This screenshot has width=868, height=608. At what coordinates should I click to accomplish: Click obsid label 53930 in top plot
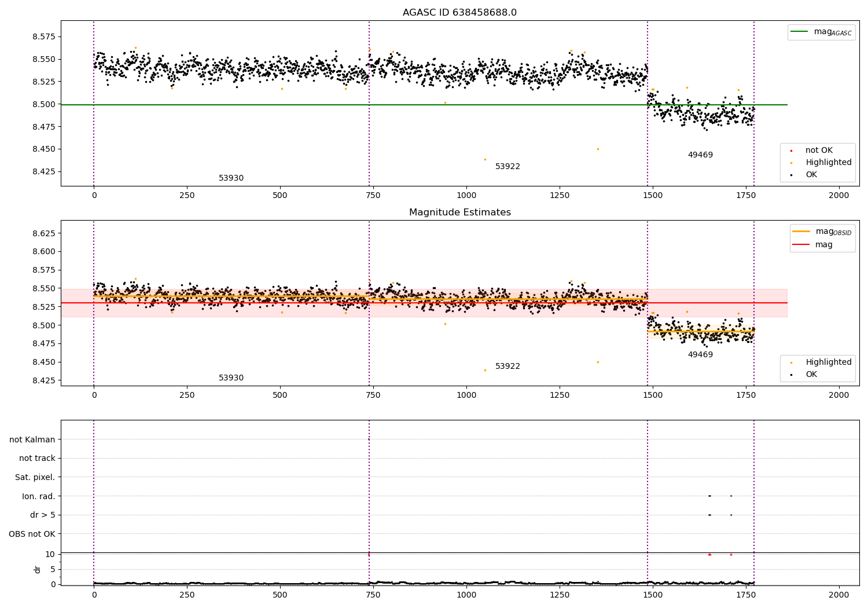pos(231,178)
